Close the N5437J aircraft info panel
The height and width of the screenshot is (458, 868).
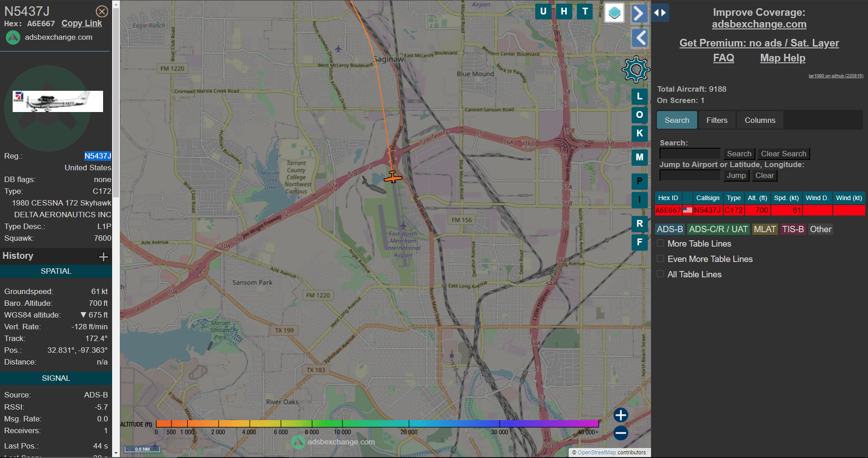point(102,11)
